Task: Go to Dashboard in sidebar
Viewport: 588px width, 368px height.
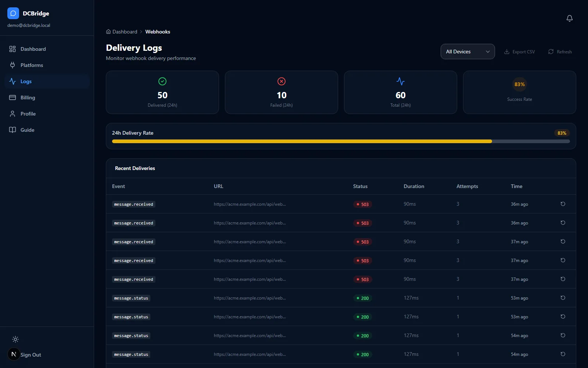Action: pyautogui.click(x=47, y=49)
